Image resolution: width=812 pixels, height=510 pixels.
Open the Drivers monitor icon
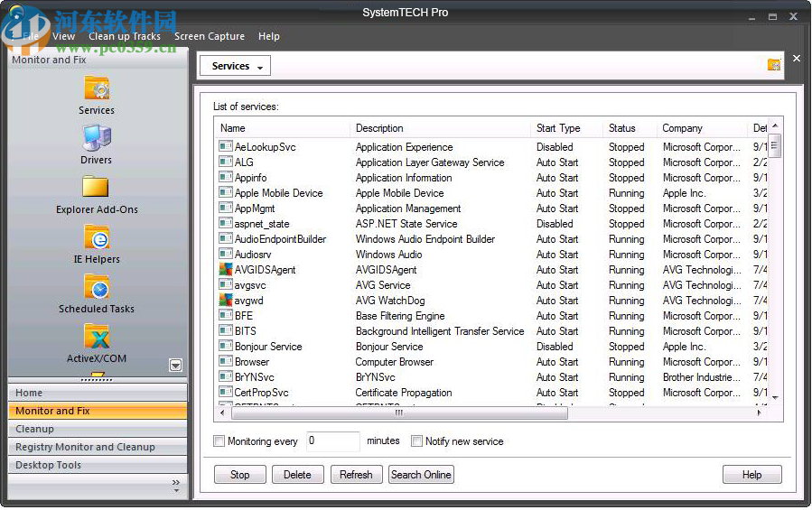(97, 138)
